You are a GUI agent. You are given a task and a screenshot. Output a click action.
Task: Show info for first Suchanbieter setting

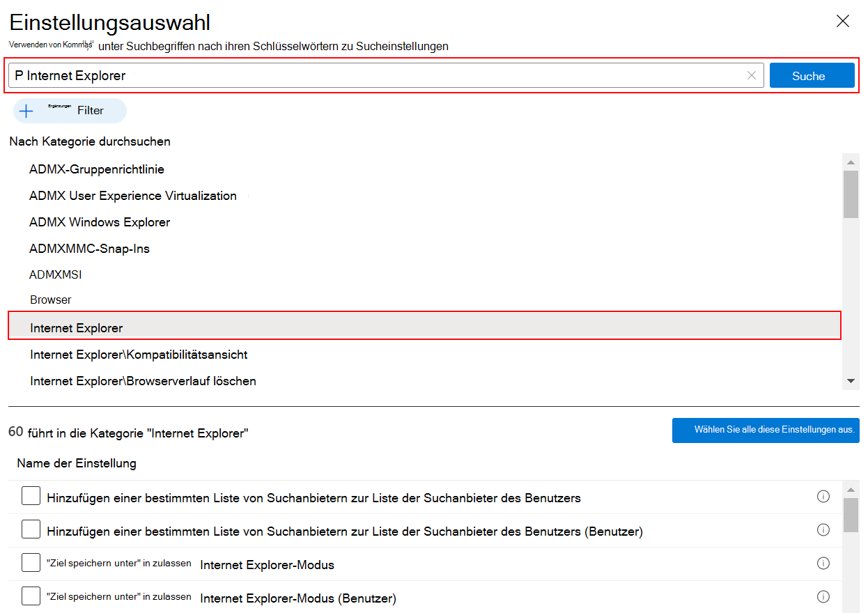point(823,497)
